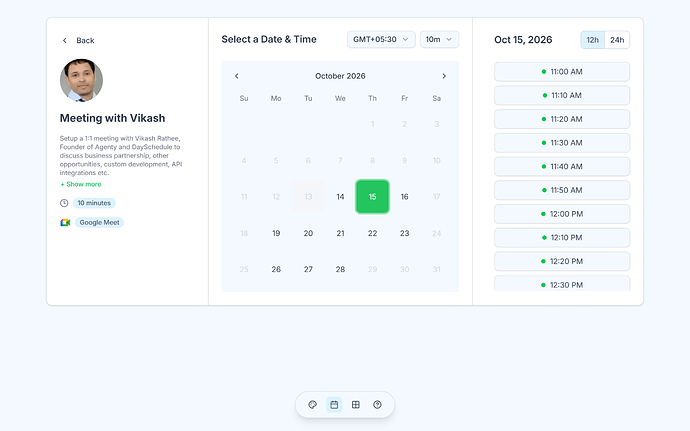Viewport: 690px width, 431px height.
Task: Pick October 26 on the calendar
Action: (276, 269)
